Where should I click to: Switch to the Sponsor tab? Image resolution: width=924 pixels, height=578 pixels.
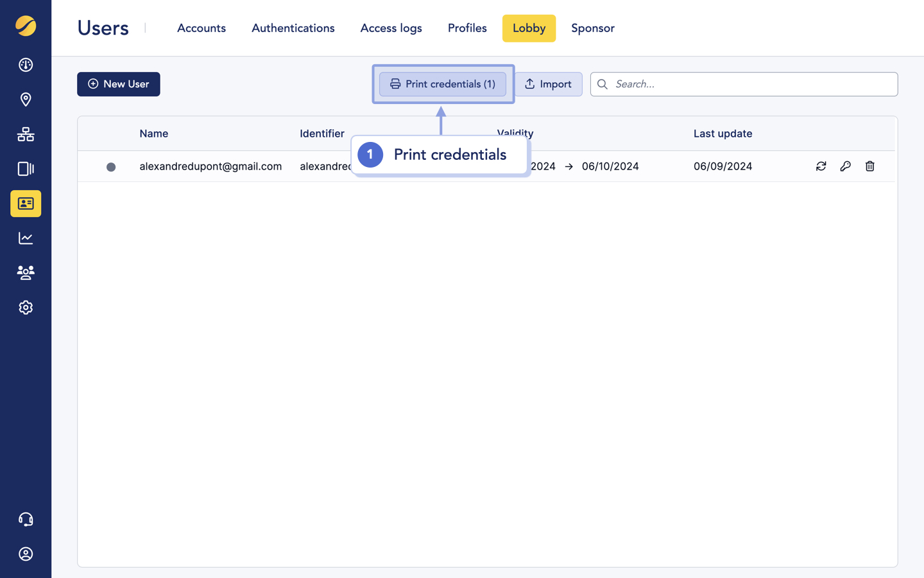[x=592, y=28]
